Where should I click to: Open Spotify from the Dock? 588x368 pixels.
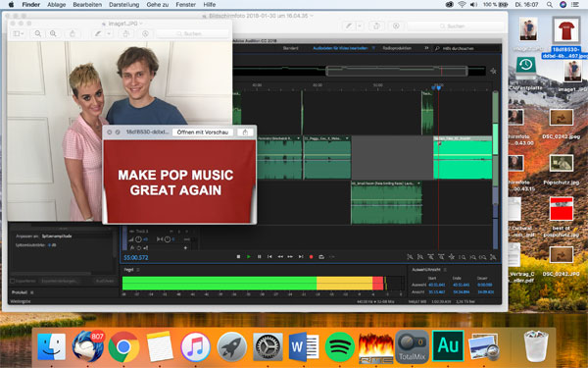[340, 347]
